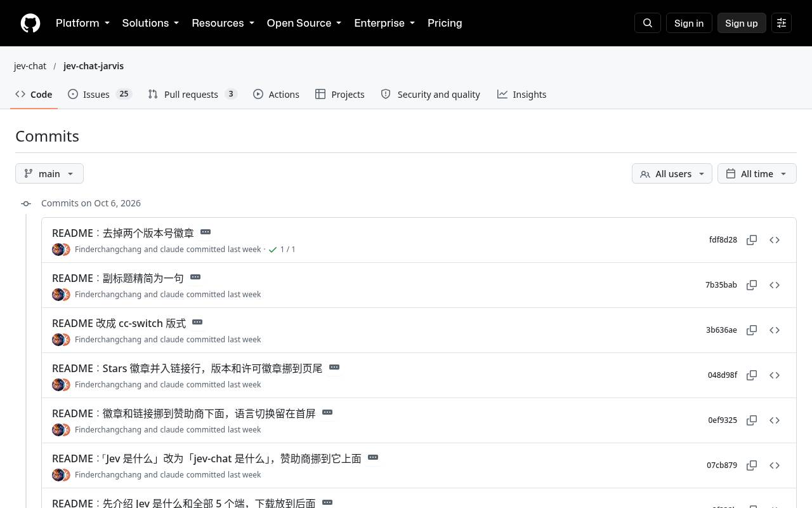Switch to the Pull requests tab
This screenshot has height=508, width=812.
click(192, 94)
